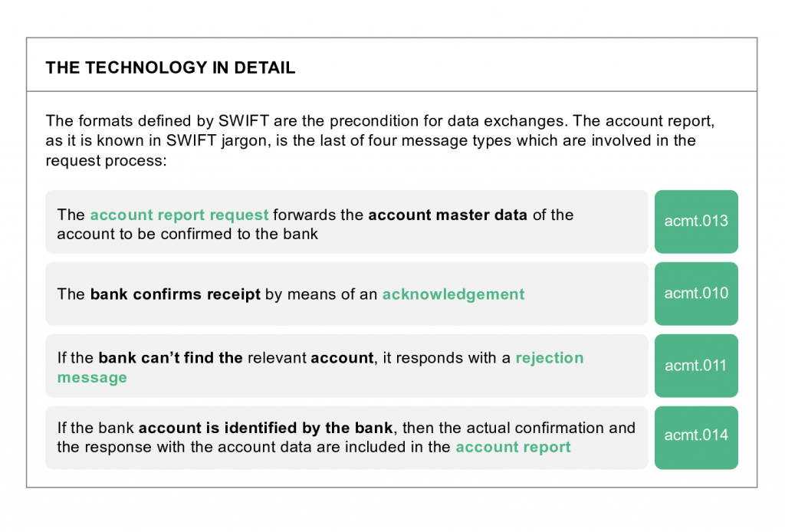Click bold 'account is identified by the bank'
Viewport: 785px width, 532px height.
pyautogui.click(x=265, y=428)
